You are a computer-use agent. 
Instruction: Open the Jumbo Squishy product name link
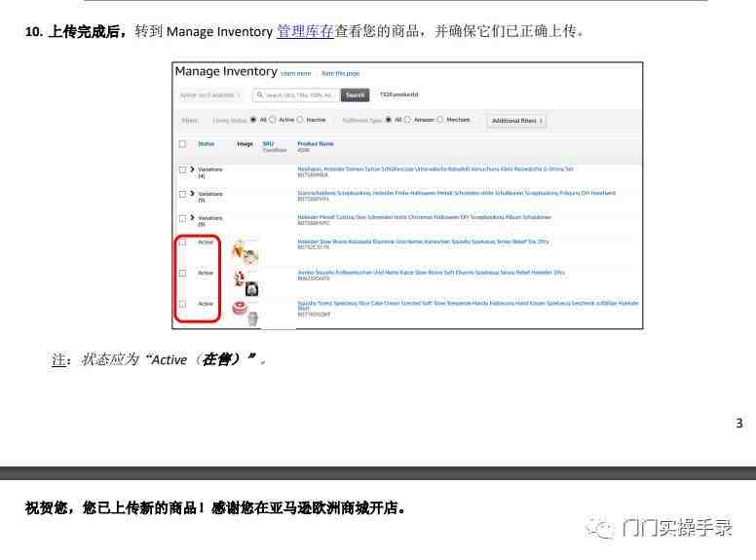click(431, 273)
